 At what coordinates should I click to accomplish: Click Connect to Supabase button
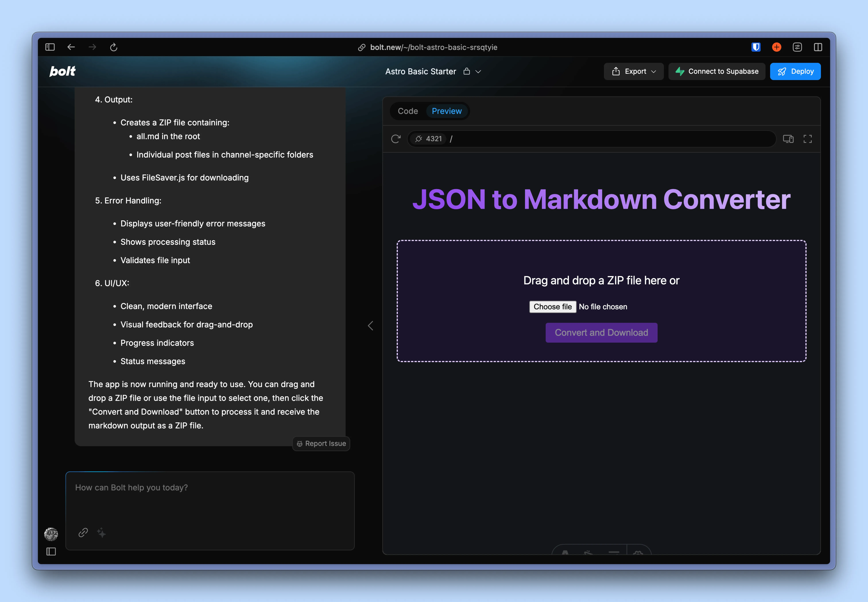coord(717,71)
